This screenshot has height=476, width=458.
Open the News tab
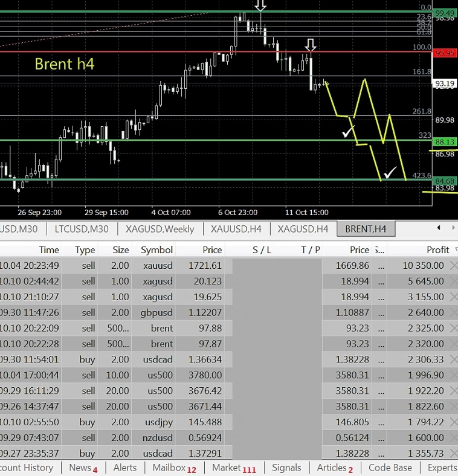click(x=83, y=468)
